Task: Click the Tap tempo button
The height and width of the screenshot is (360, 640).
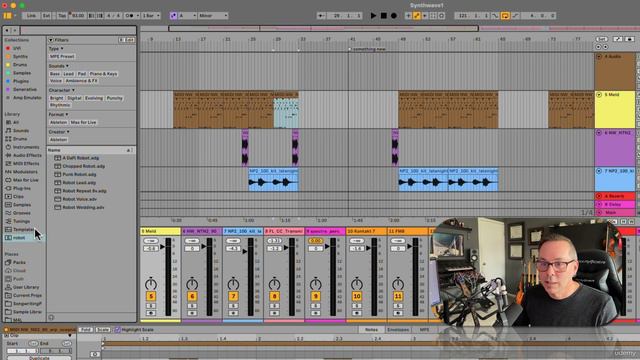Action: tap(62, 16)
